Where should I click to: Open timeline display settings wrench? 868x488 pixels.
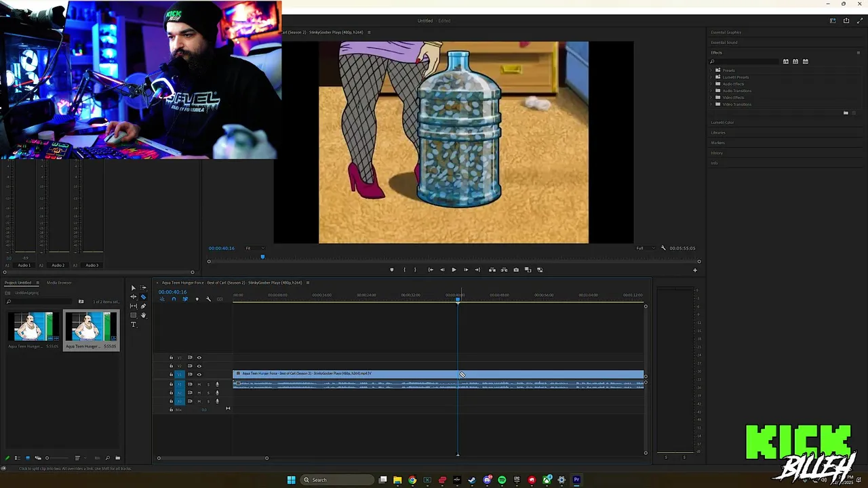pos(208,299)
